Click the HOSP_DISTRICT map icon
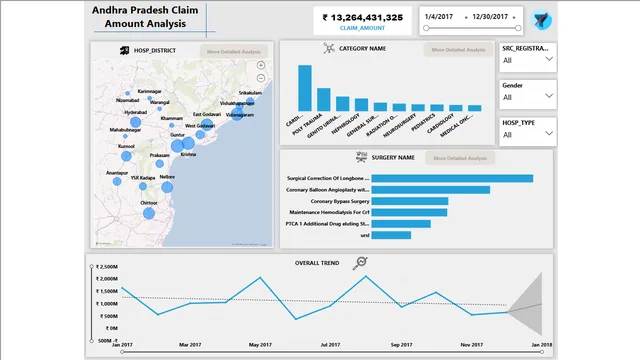Image resolution: width=640 pixels, height=360 pixels. [x=124, y=50]
